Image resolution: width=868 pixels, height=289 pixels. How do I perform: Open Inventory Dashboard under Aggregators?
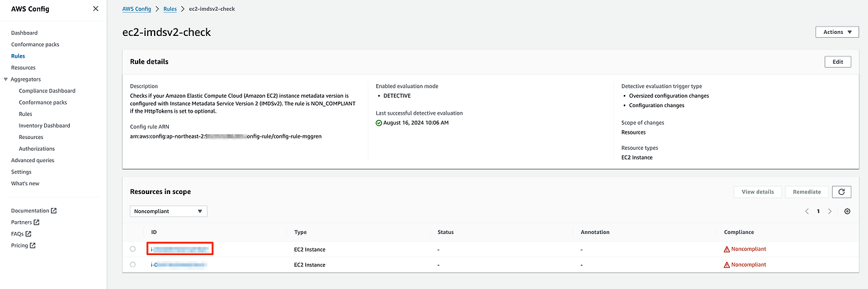(44, 126)
